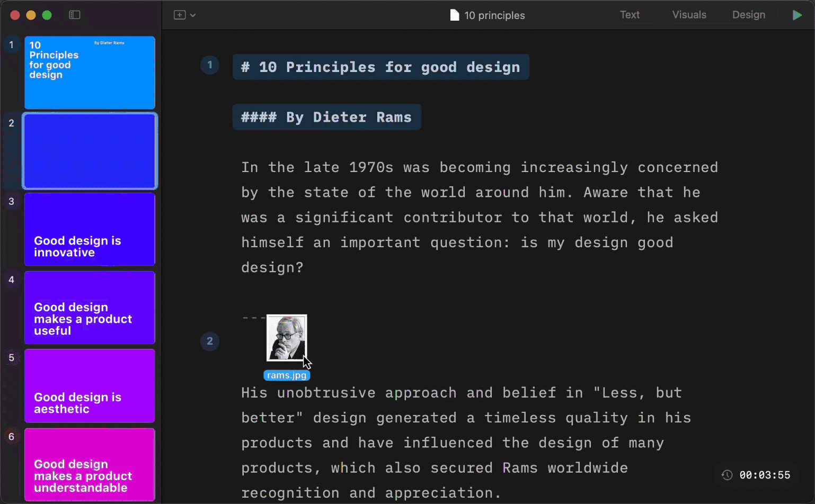Click the rams.jpg image thumbnail
The height and width of the screenshot is (504, 815).
(x=287, y=338)
